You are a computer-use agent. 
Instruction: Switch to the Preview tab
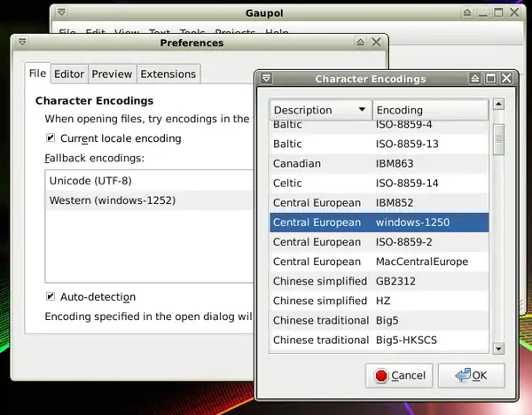pyautogui.click(x=112, y=74)
